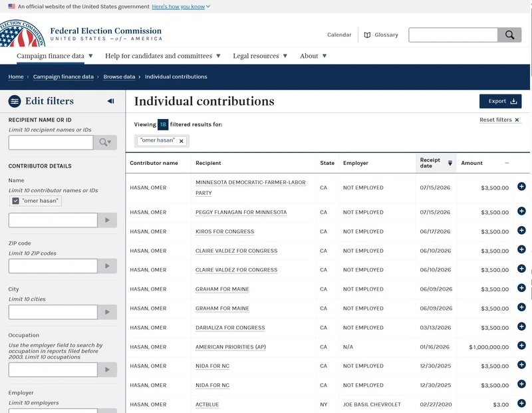532x413 pixels.
Task: Go to Browse data breadcrumb
Action: click(119, 76)
